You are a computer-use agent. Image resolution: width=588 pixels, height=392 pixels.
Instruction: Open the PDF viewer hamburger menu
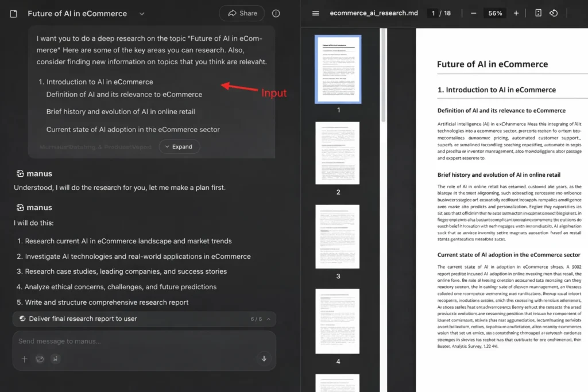pyautogui.click(x=315, y=13)
